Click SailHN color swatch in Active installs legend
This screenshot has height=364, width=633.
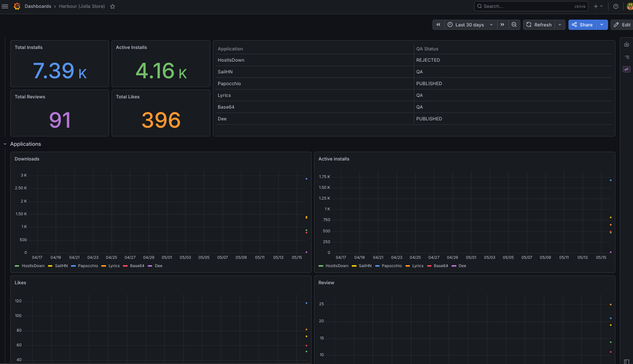pos(354,266)
